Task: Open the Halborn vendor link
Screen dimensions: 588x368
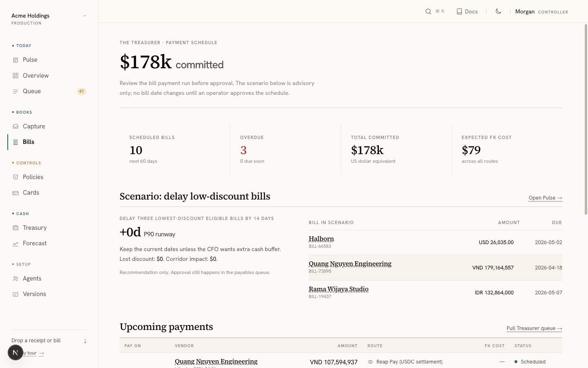Action: click(x=321, y=239)
